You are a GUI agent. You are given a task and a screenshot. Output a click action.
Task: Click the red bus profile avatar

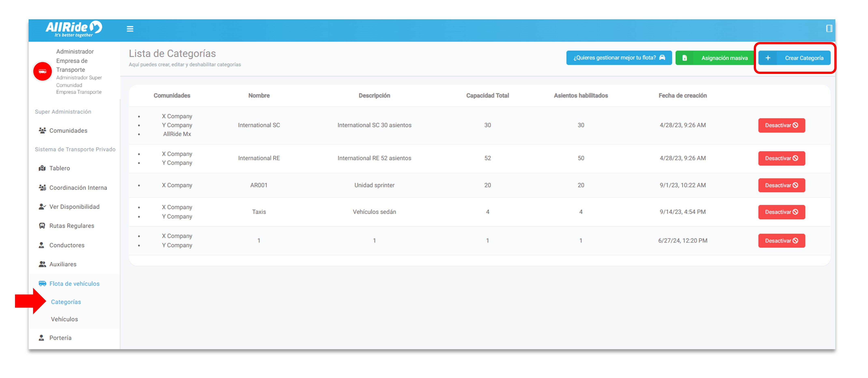42,71
